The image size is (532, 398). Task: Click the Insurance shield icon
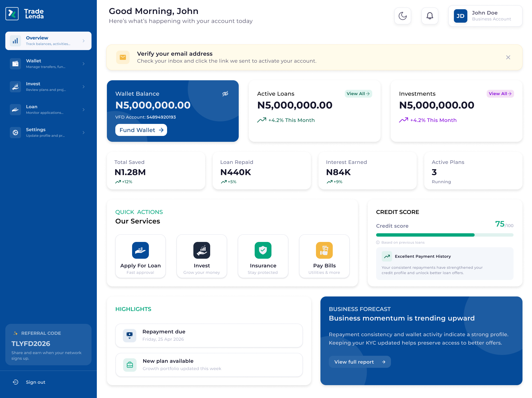(263, 250)
